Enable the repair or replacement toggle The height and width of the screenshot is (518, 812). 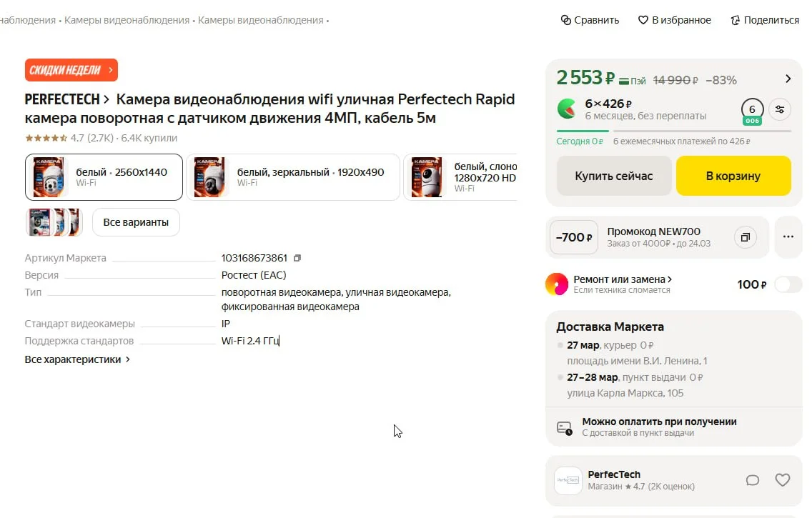click(x=788, y=284)
